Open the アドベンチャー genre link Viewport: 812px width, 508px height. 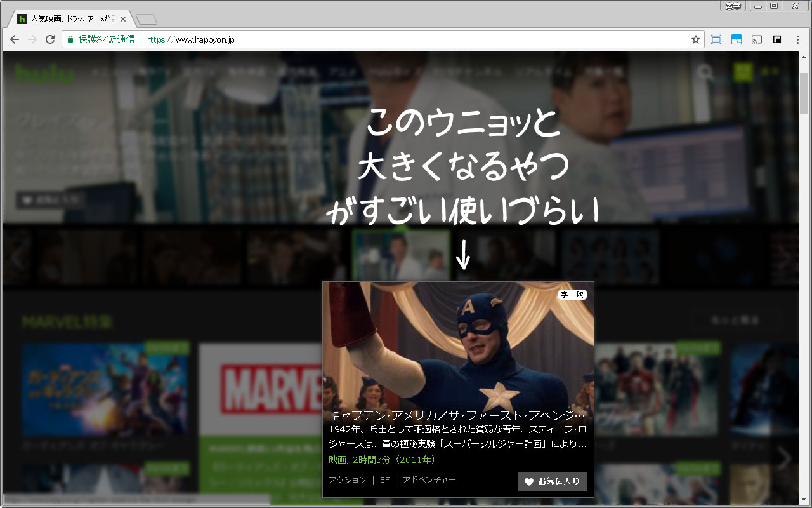click(x=429, y=480)
